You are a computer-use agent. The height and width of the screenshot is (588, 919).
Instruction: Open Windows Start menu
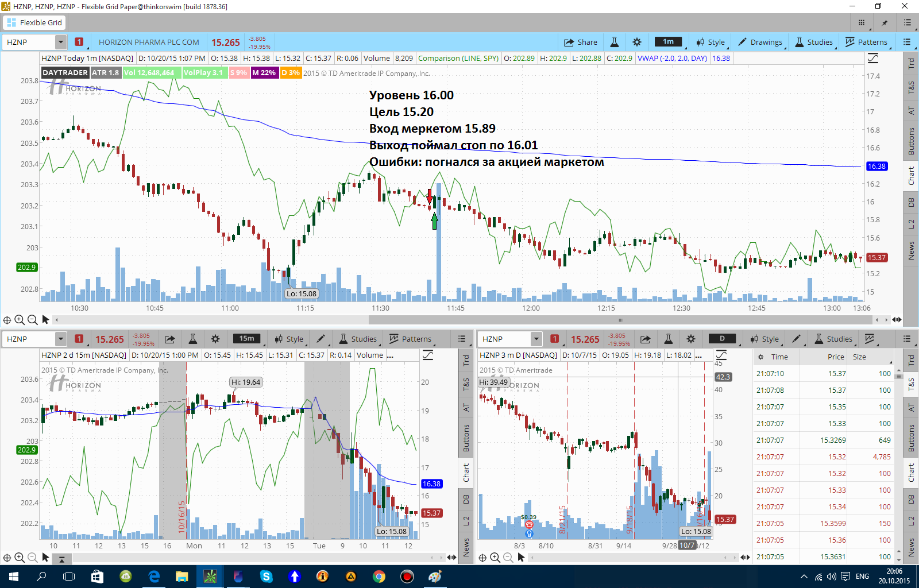(x=14, y=576)
